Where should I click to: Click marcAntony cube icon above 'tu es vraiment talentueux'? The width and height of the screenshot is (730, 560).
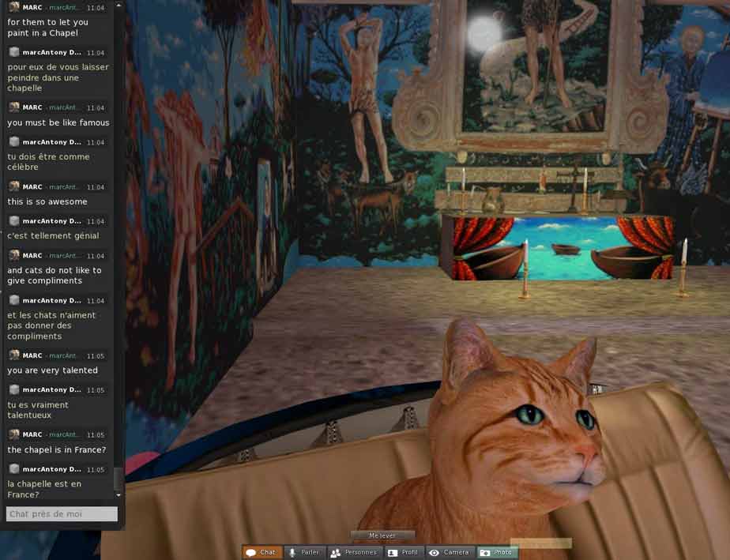coord(13,390)
